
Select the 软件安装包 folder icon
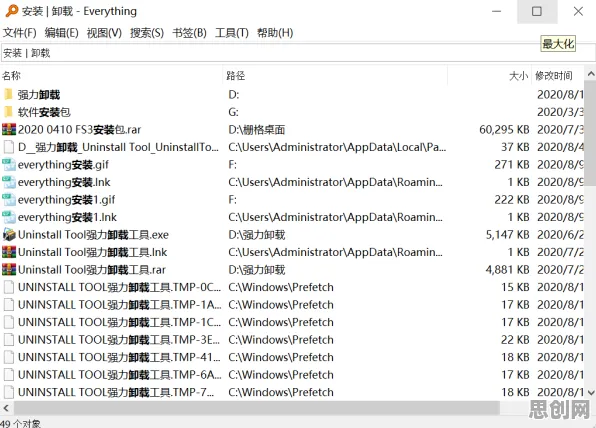[8, 112]
